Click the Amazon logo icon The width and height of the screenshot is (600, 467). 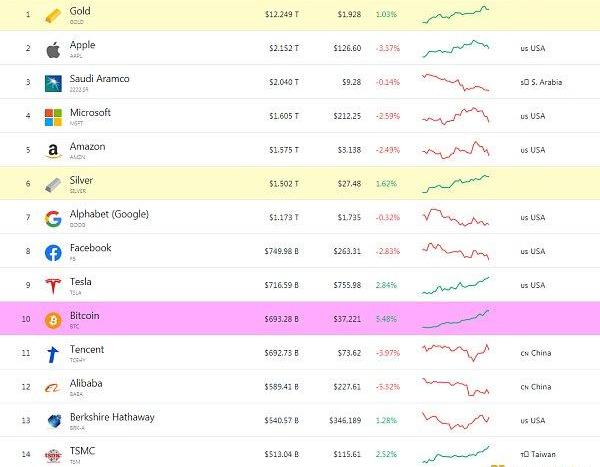pos(53,151)
